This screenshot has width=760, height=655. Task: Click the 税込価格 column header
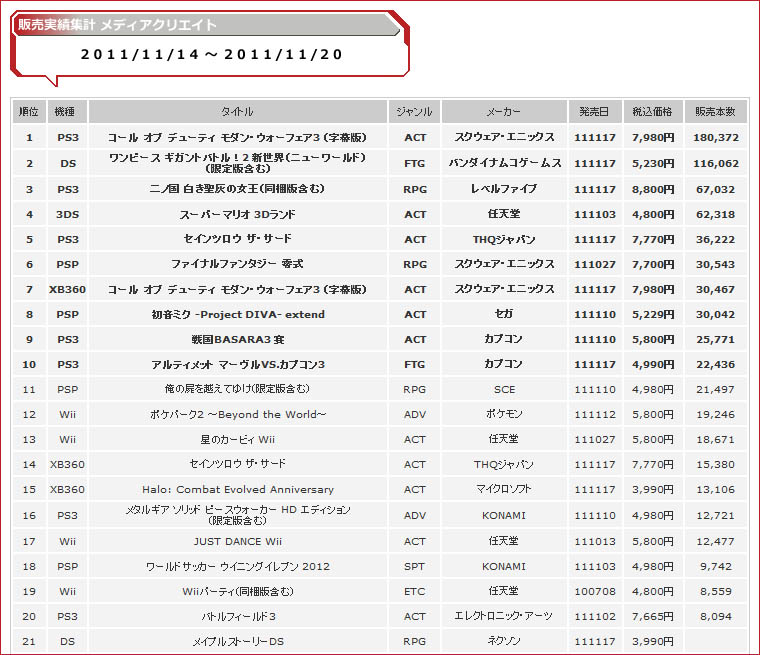(x=653, y=112)
